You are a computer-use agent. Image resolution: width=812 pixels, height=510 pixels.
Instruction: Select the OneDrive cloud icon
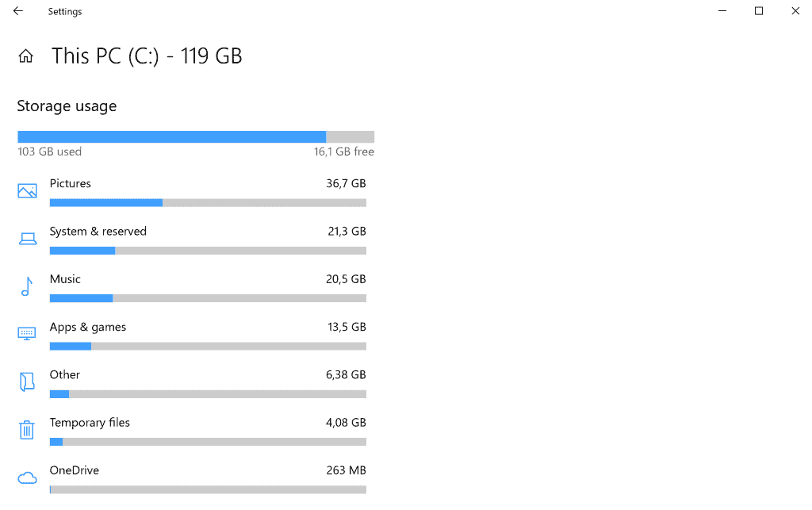26,477
